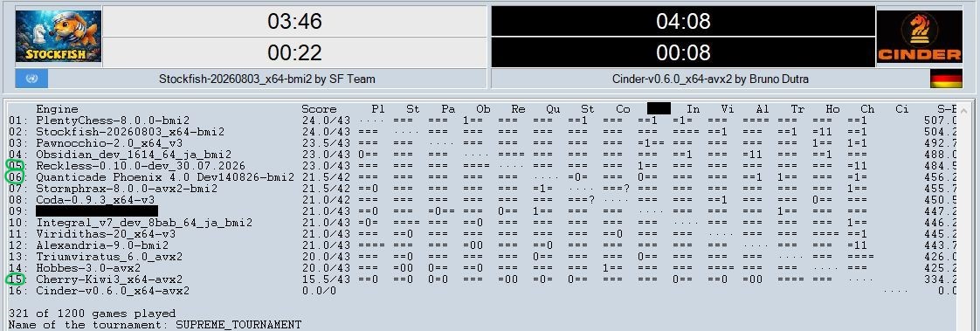Click the German flag under Cinder logo
Screen dimensions: 980x331
[x=946, y=79]
